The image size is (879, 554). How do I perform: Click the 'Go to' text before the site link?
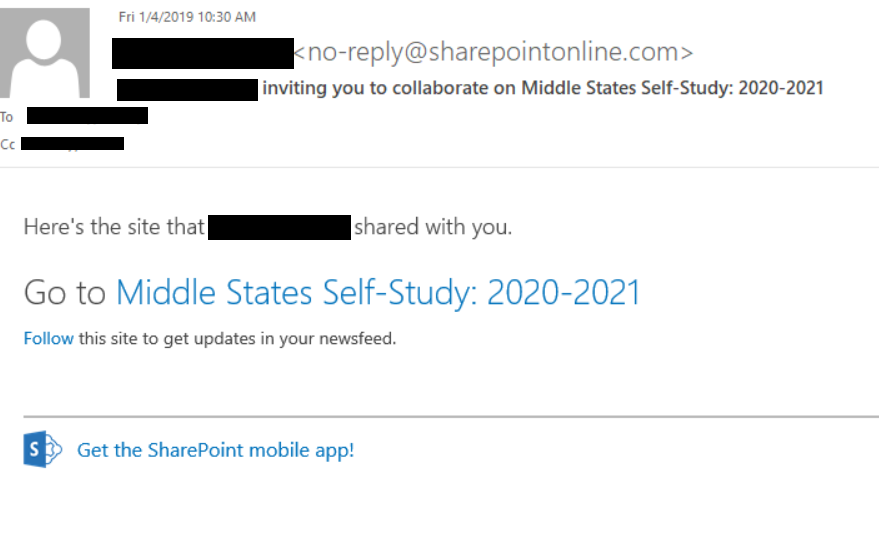[64, 292]
